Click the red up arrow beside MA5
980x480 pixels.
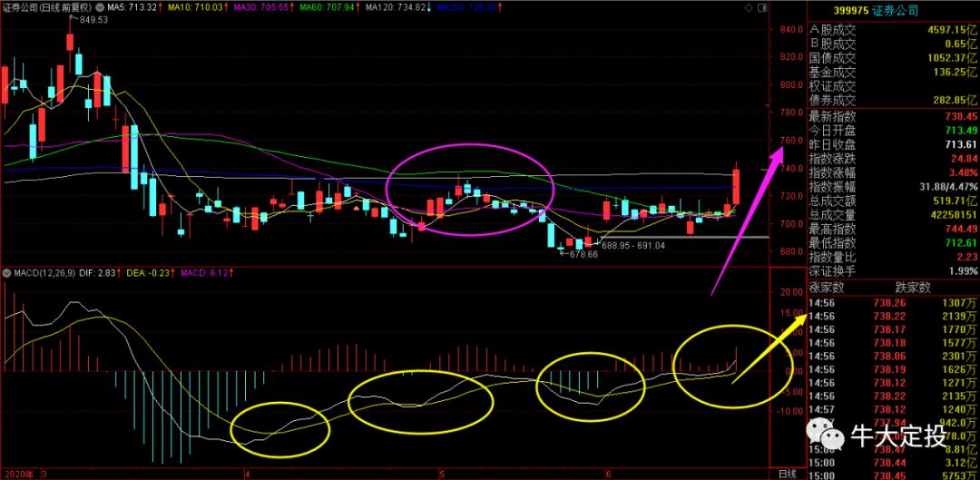(162, 7)
